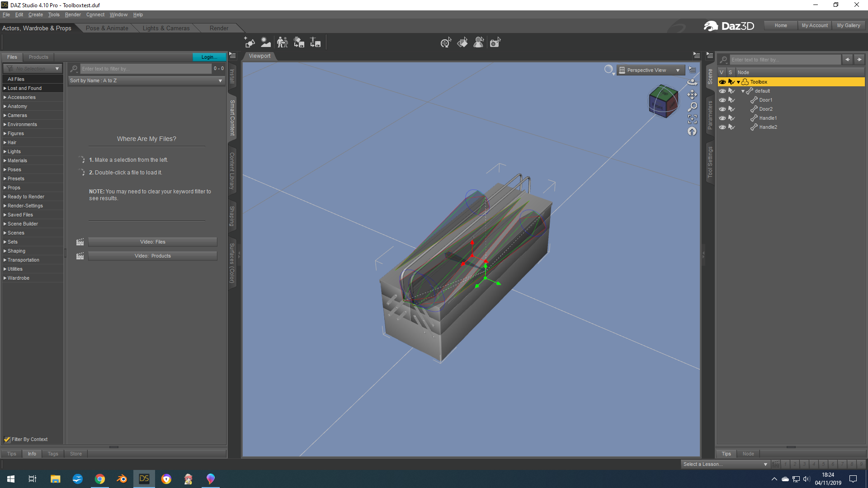This screenshot has width=868, height=488.
Task: Toggle visibility of the Handle2 node
Action: click(722, 127)
